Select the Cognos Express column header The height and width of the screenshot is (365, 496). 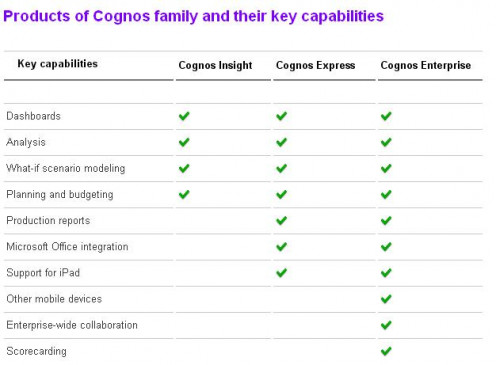[x=315, y=65]
